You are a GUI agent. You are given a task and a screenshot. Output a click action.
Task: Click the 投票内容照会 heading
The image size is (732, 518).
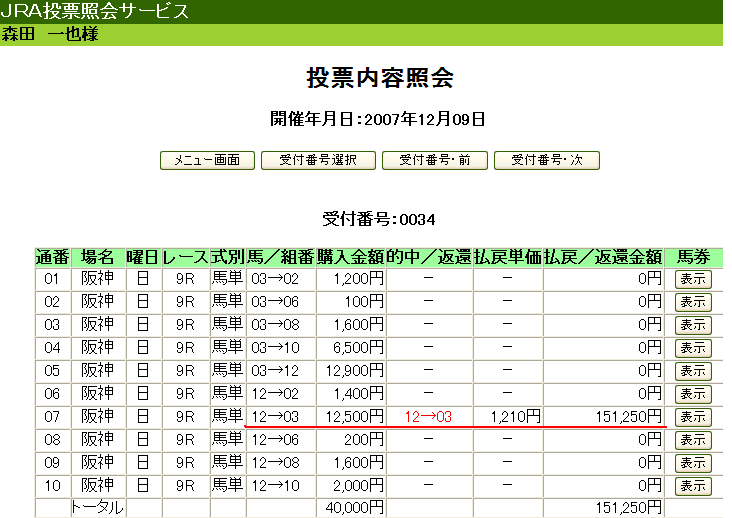tap(380, 78)
